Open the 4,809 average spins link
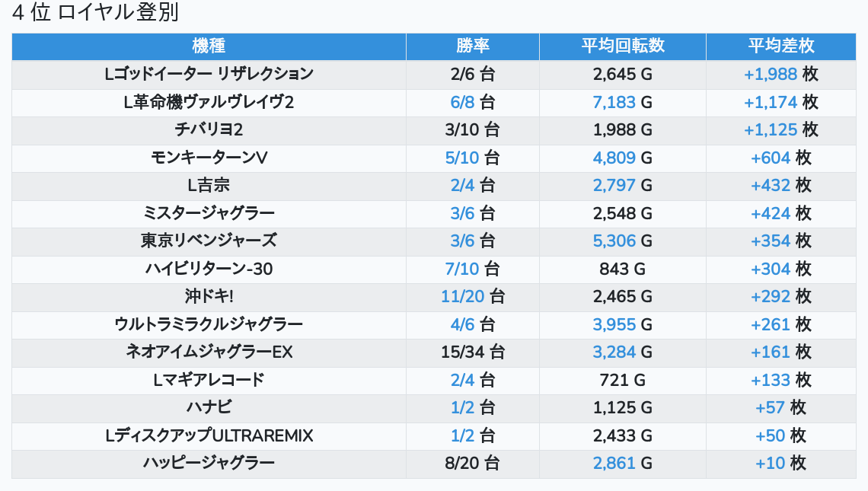This screenshot has height=491, width=868. click(x=614, y=158)
